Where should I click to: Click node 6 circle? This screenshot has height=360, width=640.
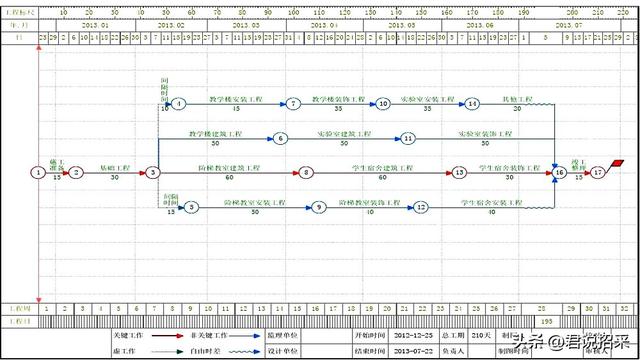[x=280, y=139]
